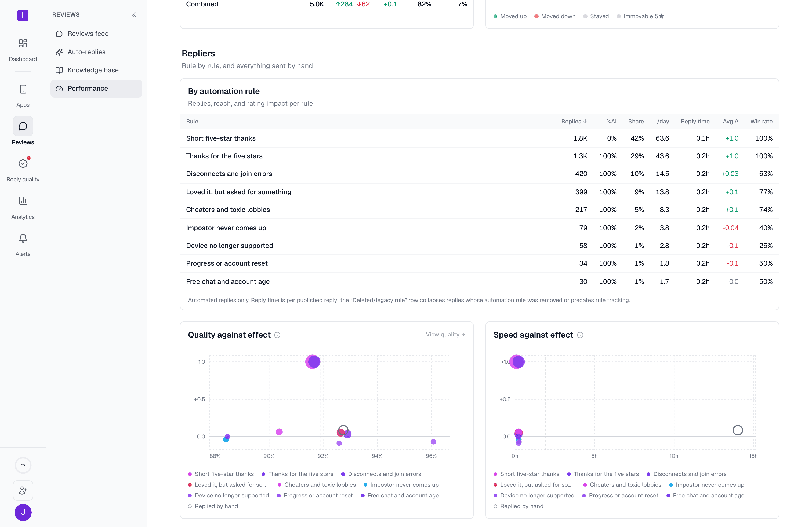Open the Alerts bell icon
This screenshot has width=812, height=527.
point(23,238)
